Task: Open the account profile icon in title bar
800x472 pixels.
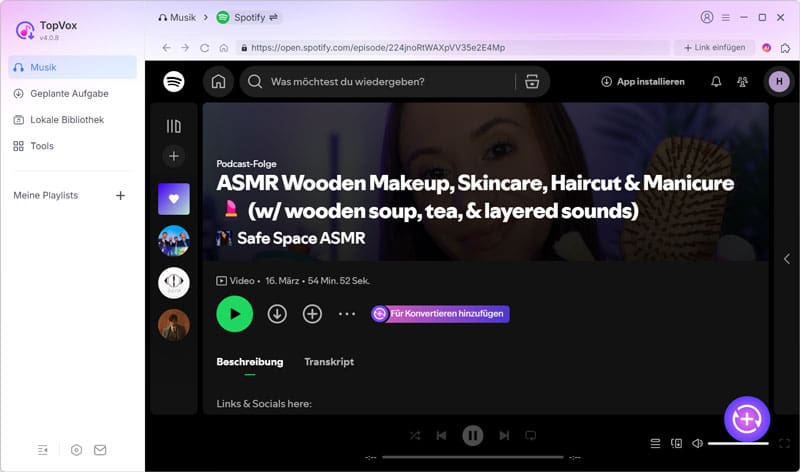Action: [707, 17]
